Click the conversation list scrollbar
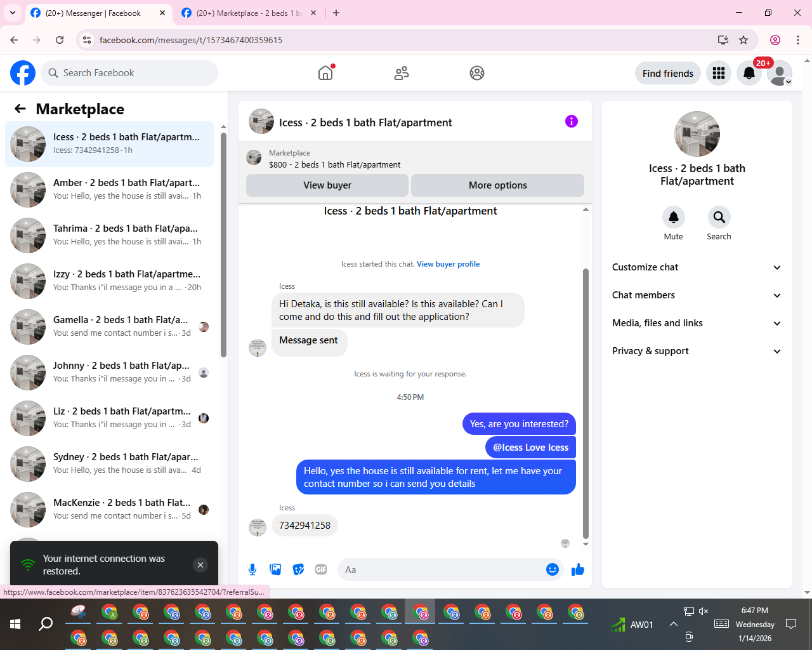The width and height of the screenshot is (812, 650). (x=223, y=244)
